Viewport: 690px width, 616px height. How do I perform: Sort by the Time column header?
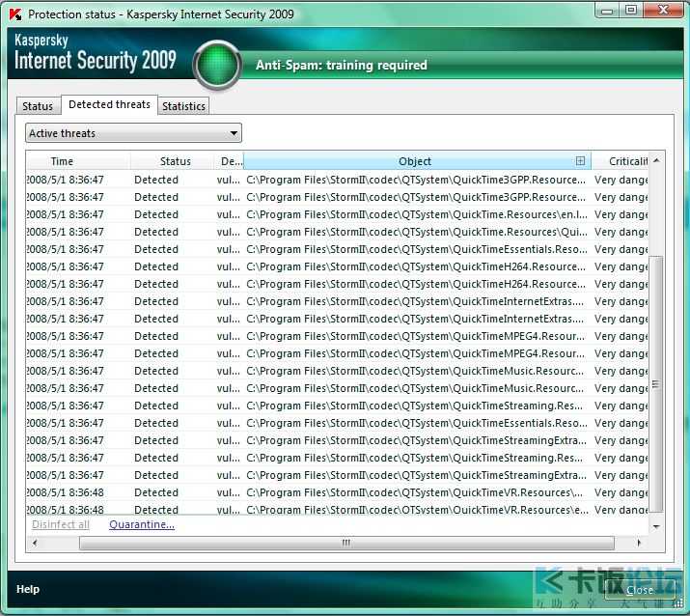click(78, 161)
